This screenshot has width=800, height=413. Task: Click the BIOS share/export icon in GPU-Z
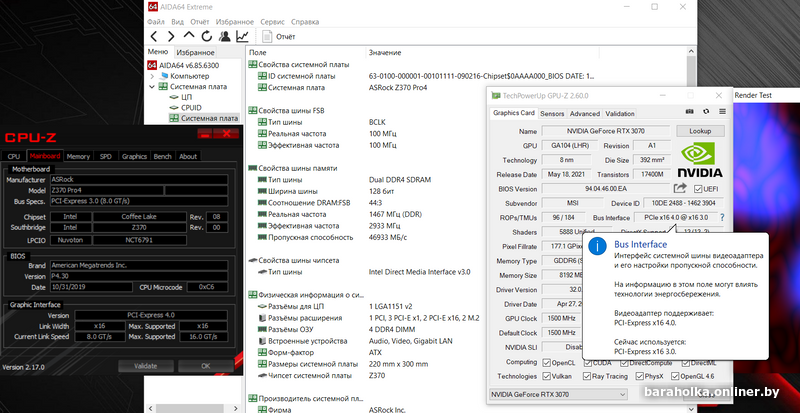[x=680, y=188]
